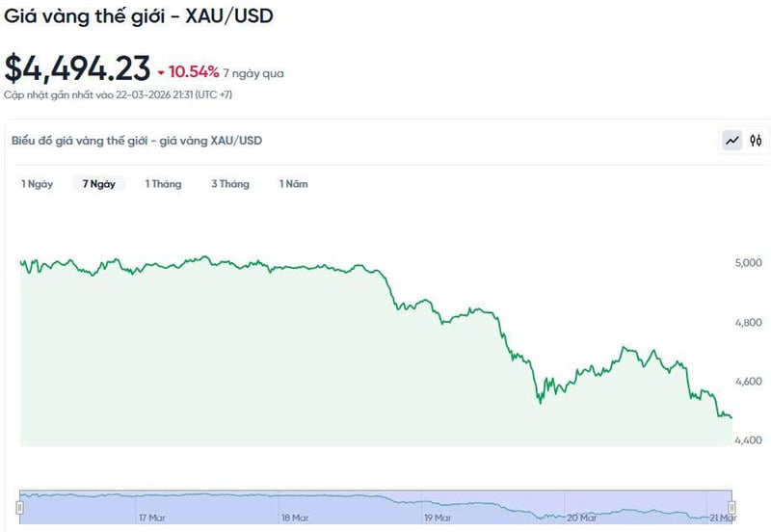This screenshot has height=532, width=771.
Task: Select the 1 Ngày time range
Action: pyautogui.click(x=38, y=184)
